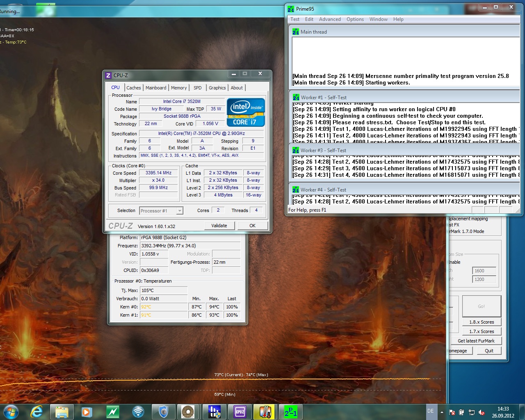This screenshot has width=525, height=420.
Task: Click the 1.7.x Scores button in FurMark
Action: point(482,331)
